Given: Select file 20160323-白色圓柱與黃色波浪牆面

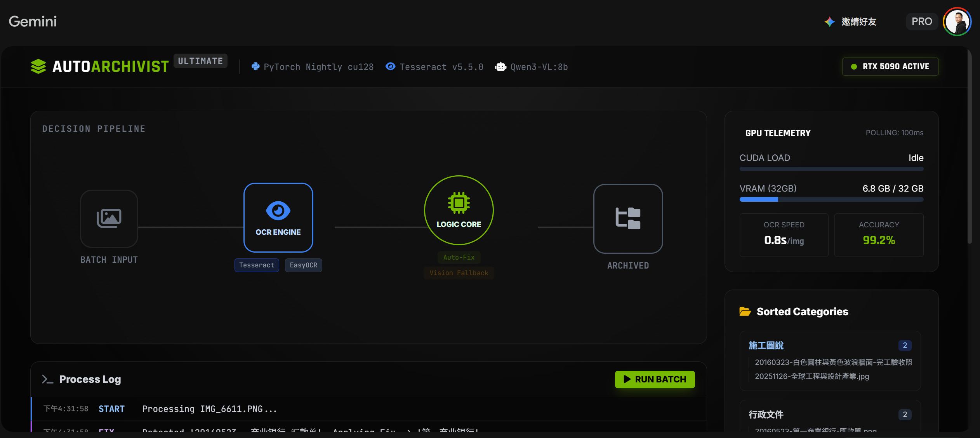Looking at the screenshot, I should (x=833, y=362).
